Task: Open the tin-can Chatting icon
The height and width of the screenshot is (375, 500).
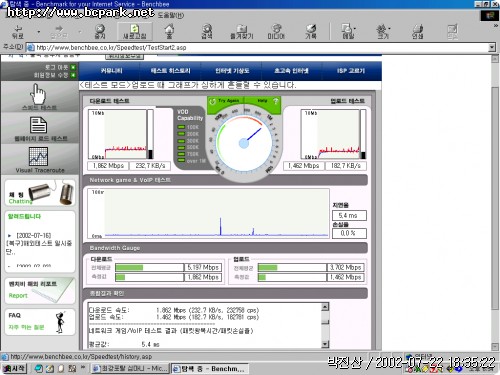Action: pos(51,193)
